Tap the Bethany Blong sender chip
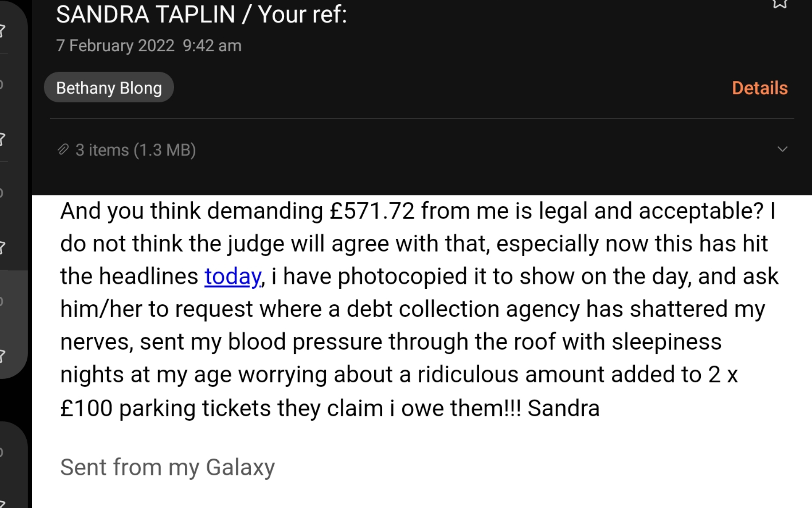812x508 pixels. point(109,88)
